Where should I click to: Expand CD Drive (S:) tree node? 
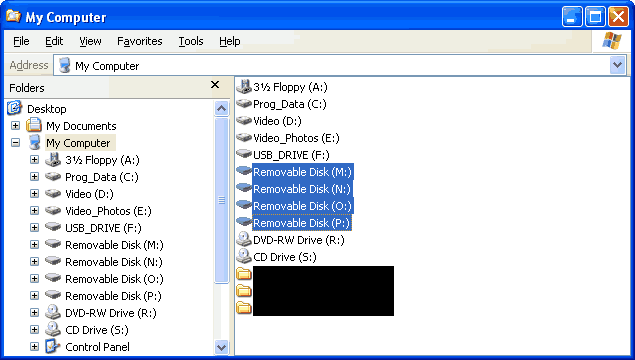coord(34,330)
